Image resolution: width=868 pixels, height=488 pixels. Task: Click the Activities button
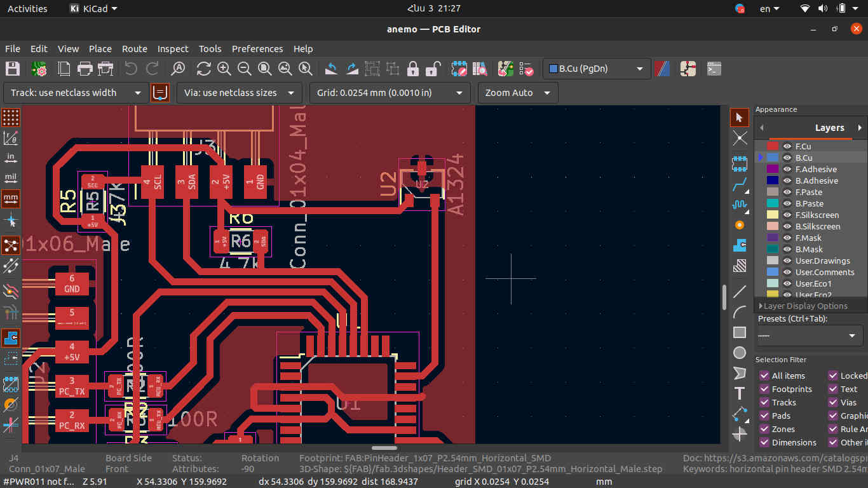click(27, 9)
